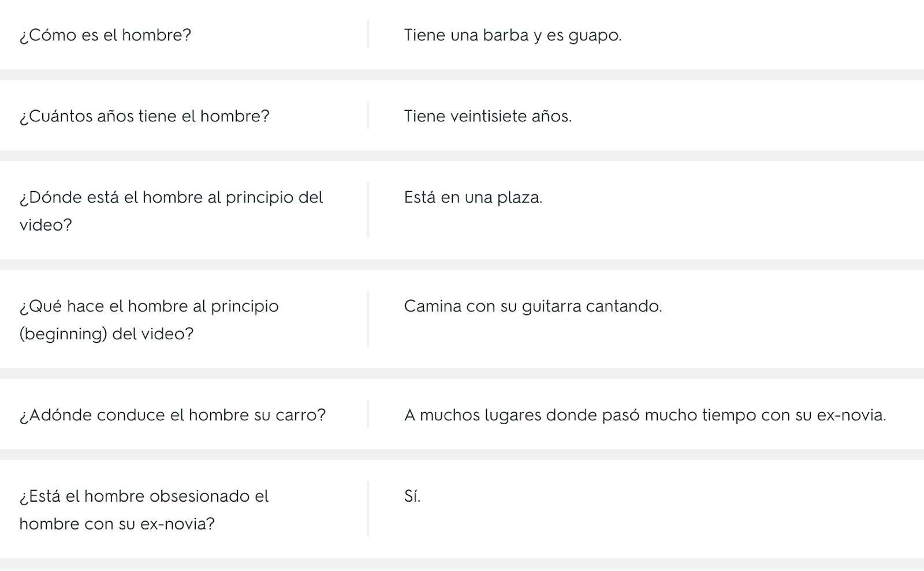The width and height of the screenshot is (924, 571).
Task: Click the question '¿Adónde conduce el hombre su carro?'
Action: pyautogui.click(x=172, y=415)
